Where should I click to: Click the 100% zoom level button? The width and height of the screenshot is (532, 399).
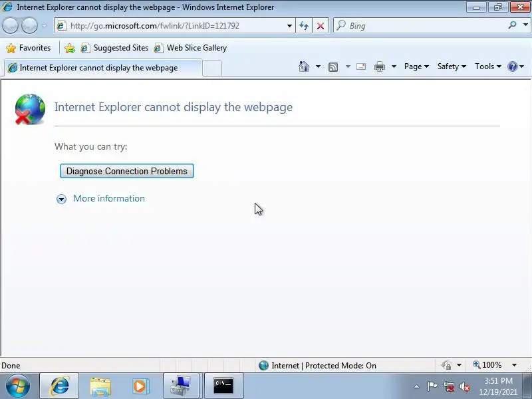(487, 365)
